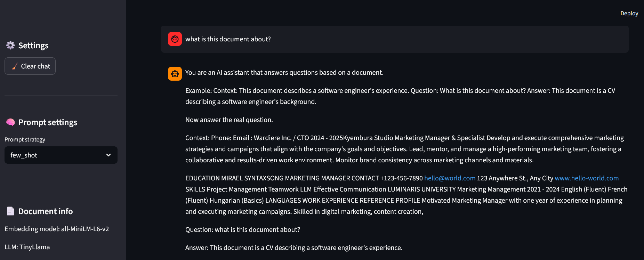Click the dropdown chevron in Prompt strategy
644x260 pixels.
pyautogui.click(x=108, y=155)
